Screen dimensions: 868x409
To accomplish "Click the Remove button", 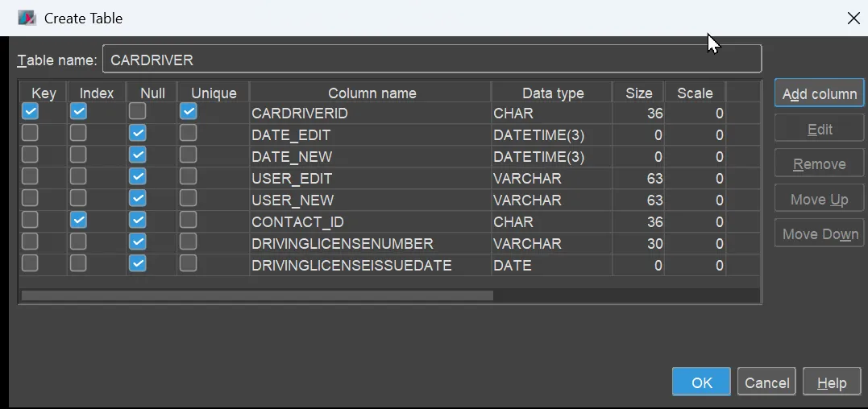I will pos(820,164).
